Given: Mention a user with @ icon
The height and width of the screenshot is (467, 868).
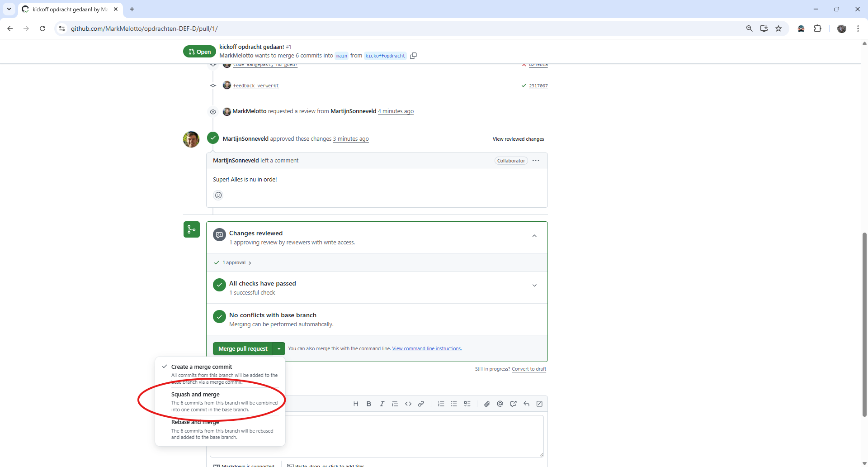Looking at the screenshot, I should pos(500,404).
